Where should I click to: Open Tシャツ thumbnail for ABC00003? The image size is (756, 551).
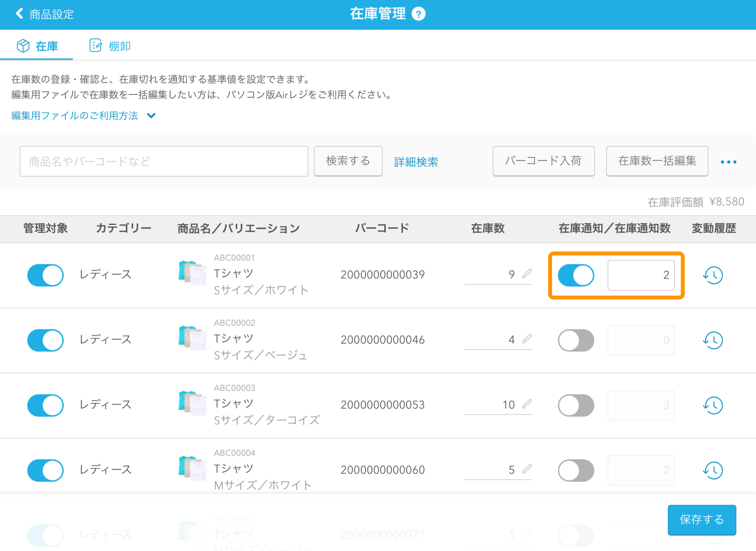pos(192,402)
